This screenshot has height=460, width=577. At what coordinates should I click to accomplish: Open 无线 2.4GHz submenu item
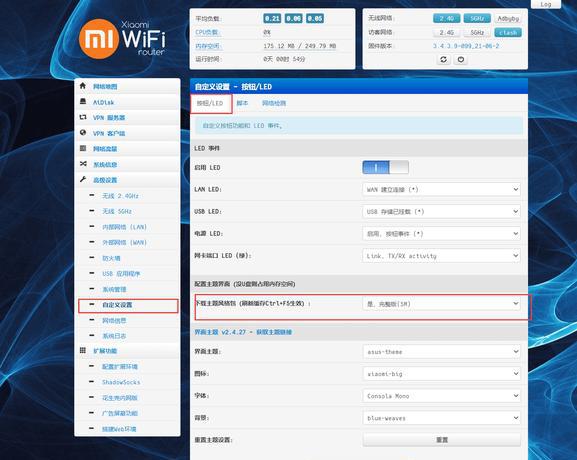point(120,196)
